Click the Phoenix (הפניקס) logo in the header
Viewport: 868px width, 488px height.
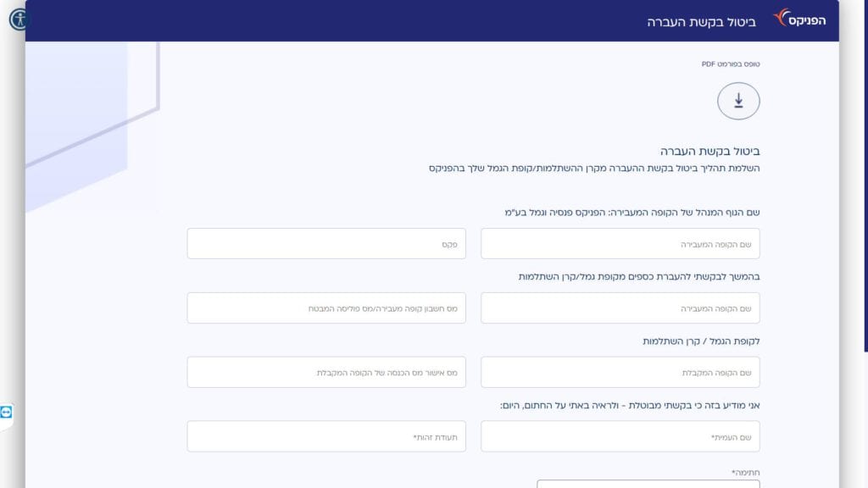[799, 19]
